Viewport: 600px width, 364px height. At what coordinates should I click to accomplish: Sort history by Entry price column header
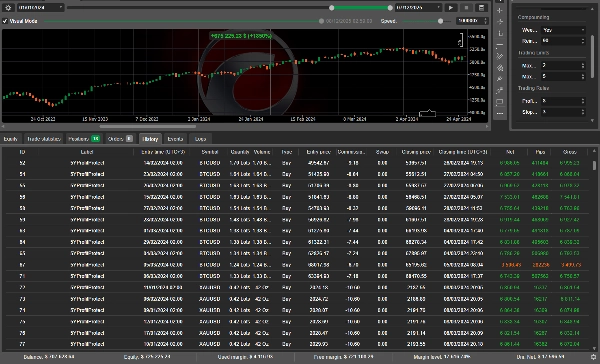click(318, 152)
